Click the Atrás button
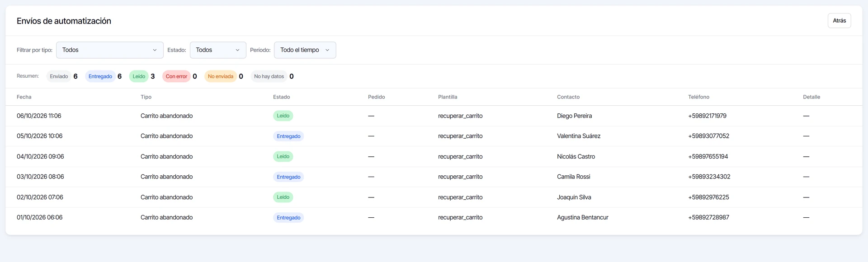The height and width of the screenshot is (262, 868). click(x=839, y=21)
